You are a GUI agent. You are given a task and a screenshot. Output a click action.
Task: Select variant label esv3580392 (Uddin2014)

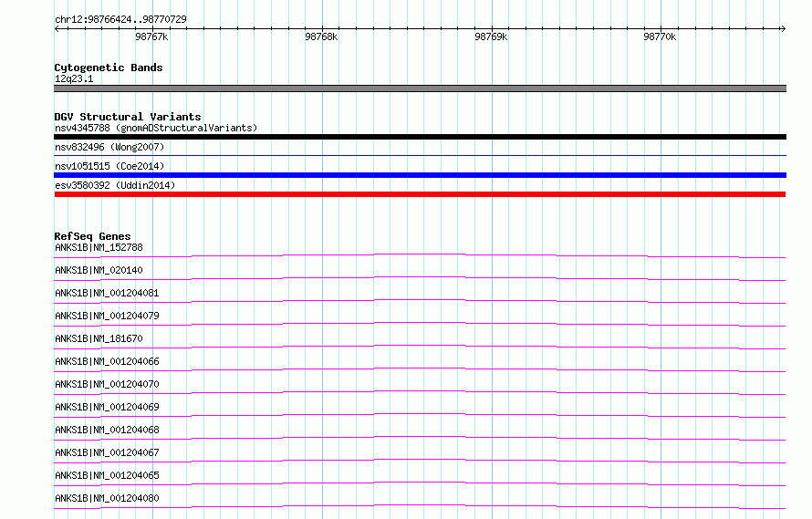tap(115, 185)
